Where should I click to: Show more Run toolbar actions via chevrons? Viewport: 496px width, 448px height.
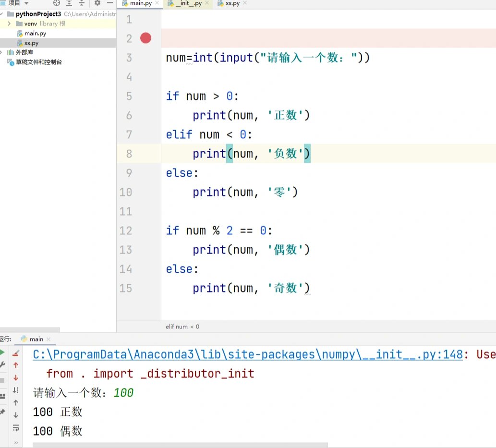point(16,442)
